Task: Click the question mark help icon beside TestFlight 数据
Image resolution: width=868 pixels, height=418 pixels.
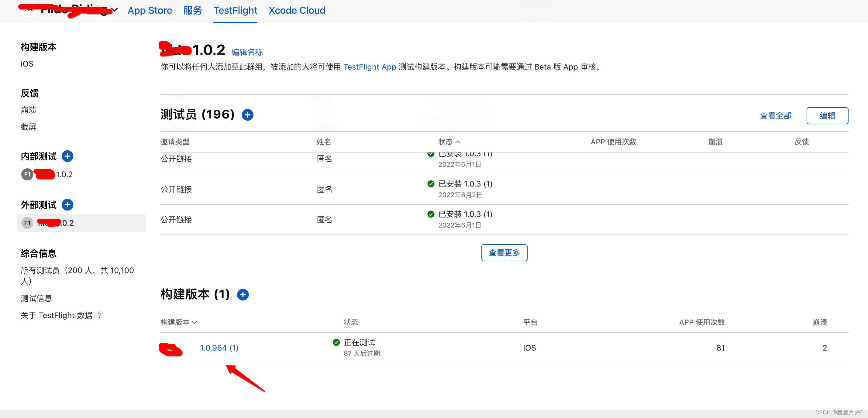Action: (x=100, y=316)
